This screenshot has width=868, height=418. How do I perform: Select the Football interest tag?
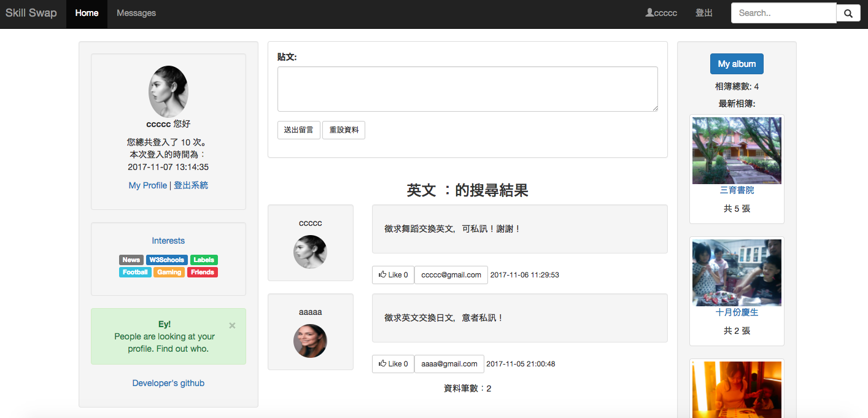[135, 273]
